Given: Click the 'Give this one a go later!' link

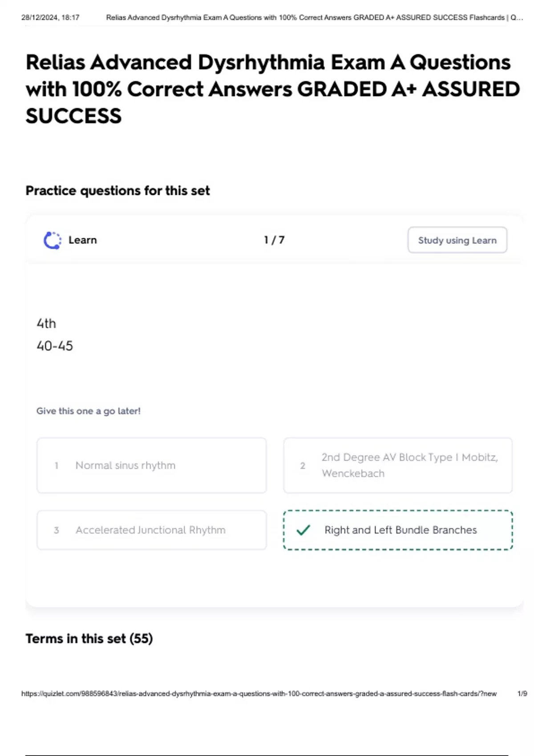Looking at the screenshot, I should pyautogui.click(x=89, y=411).
